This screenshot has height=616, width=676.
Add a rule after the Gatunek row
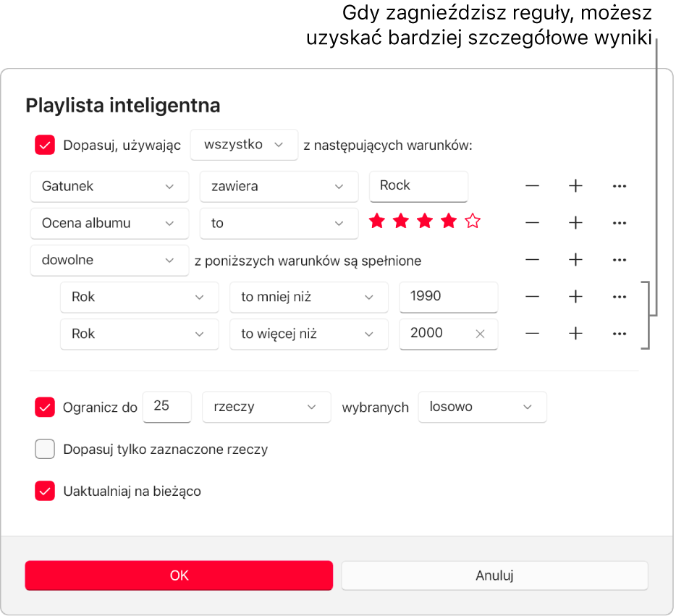pyautogui.click(x=575, y=186)
